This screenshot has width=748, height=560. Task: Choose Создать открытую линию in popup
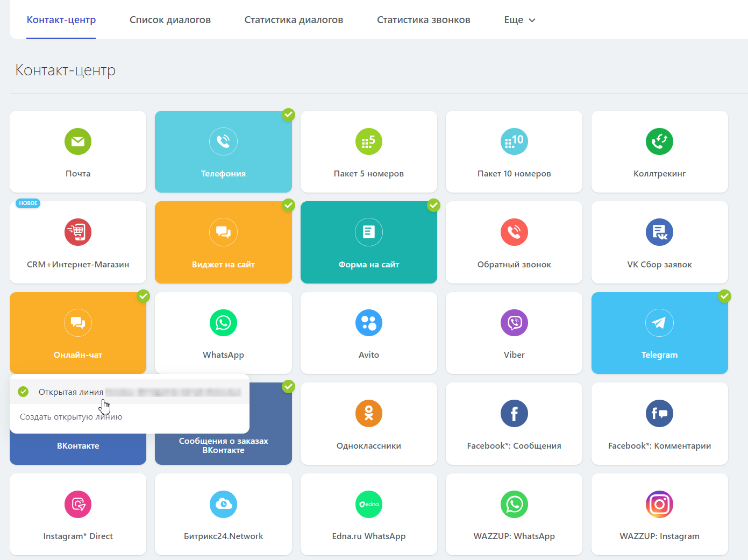coord(71,417)
